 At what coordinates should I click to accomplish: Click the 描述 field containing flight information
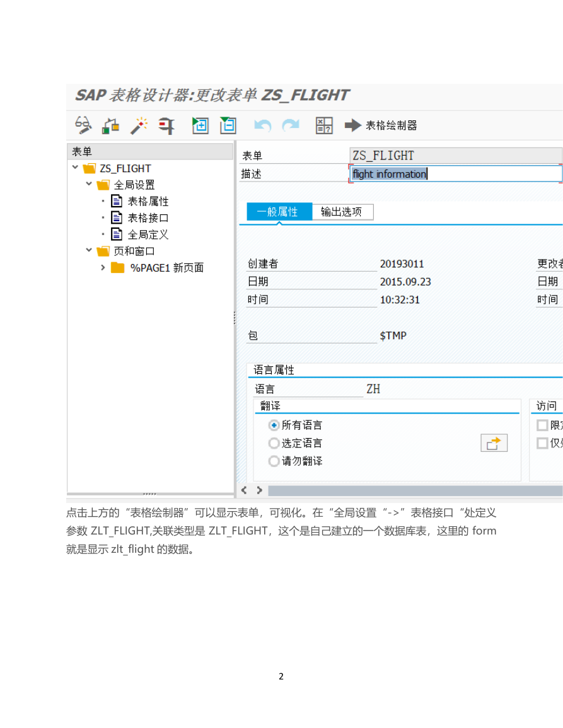[x=456, y=173]
